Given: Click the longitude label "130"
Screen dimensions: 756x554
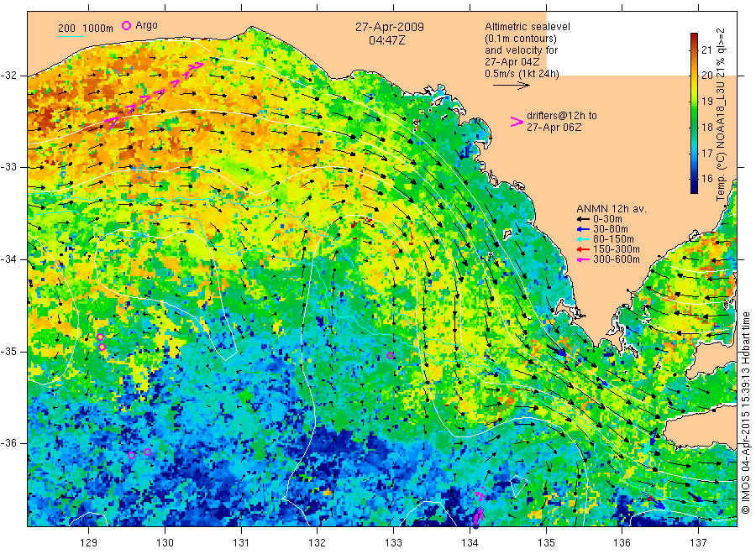Looking at the screenshot, I should (x=165, y=543).
